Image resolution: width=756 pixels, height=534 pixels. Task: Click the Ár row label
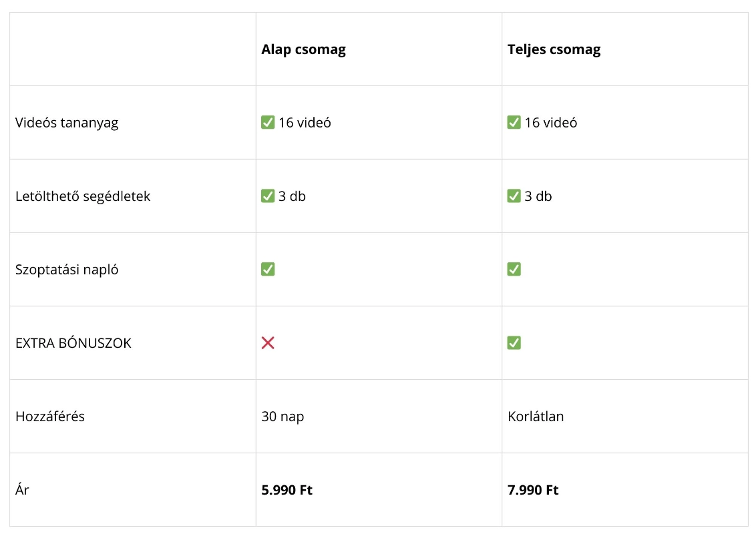point(22,490)
